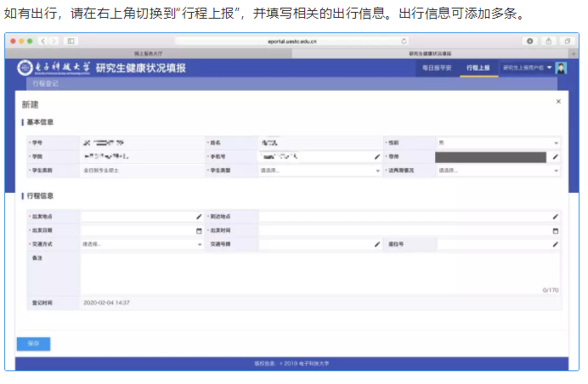This screenshot has height=384, width=588.
Task: Click the blue 保存 button
Action: [33, 343]
